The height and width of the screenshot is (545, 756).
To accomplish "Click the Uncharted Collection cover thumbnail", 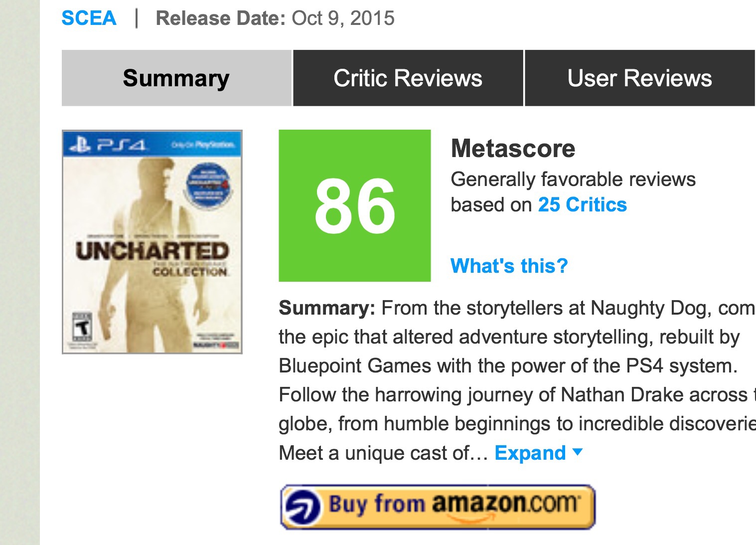I will (152, 242).
